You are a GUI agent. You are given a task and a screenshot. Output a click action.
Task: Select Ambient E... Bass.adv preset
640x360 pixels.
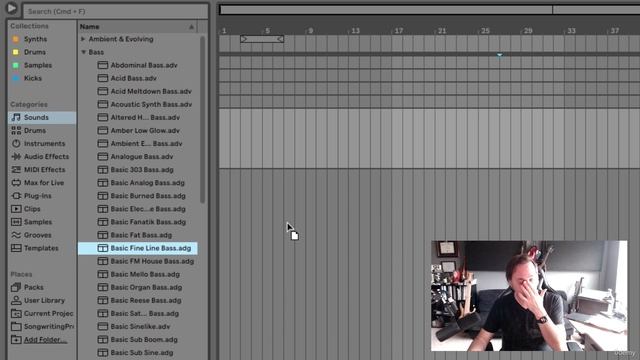pos(146,144)
